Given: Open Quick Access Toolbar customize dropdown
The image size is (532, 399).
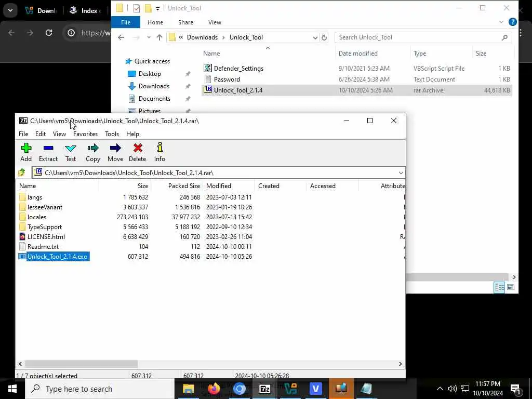Looking at the screenshot, I should [157, 8].
